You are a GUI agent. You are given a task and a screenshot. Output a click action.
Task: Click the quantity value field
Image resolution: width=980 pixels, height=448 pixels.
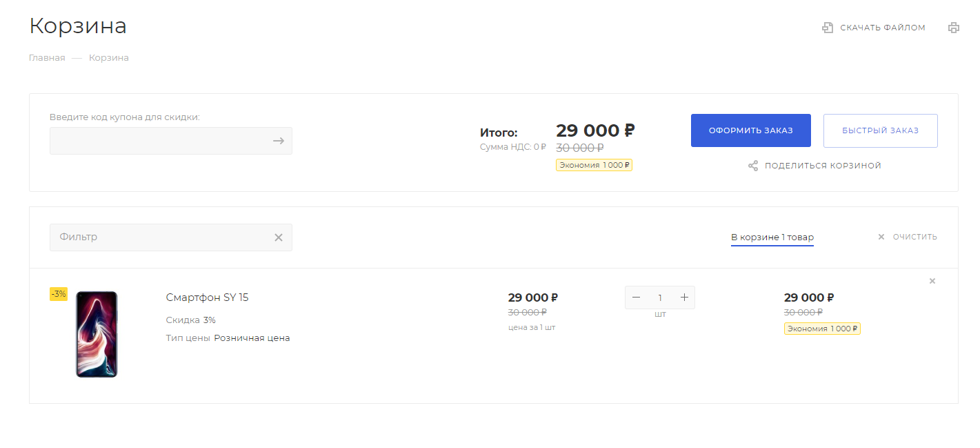click(x=660, y=298)
